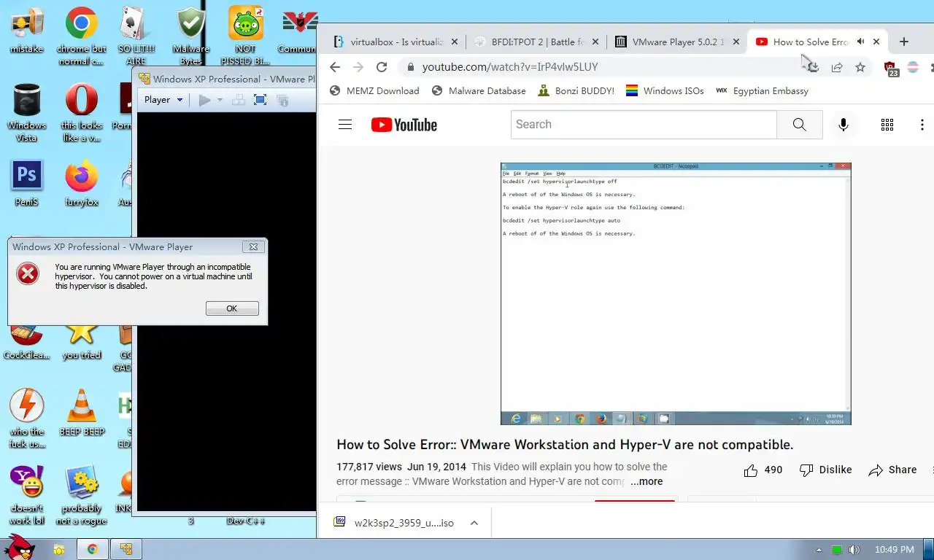Click the power-on play button in VMware toolbar
934x560 pixels.
[x=204, y=100]
